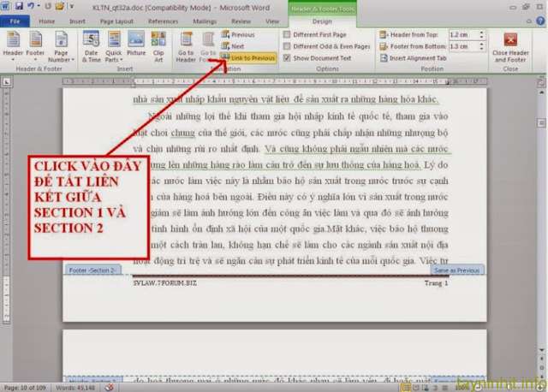548x392 pixels.
Task: Click the Header from Top value field
Action: pos(459,35)
